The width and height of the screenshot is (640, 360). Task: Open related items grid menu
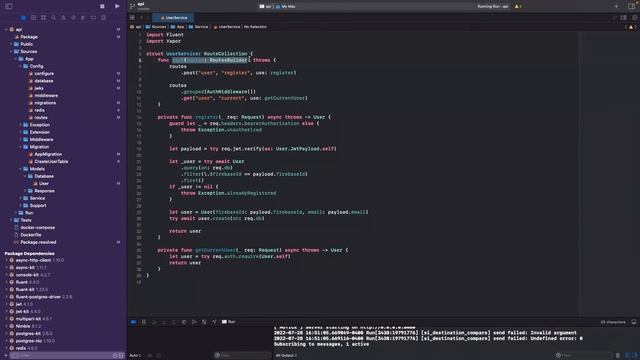(132, 18)
